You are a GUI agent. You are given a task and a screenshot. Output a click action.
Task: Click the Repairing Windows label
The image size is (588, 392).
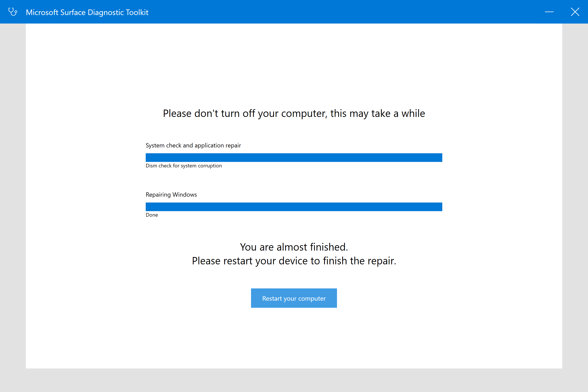(x=171, y=194)
